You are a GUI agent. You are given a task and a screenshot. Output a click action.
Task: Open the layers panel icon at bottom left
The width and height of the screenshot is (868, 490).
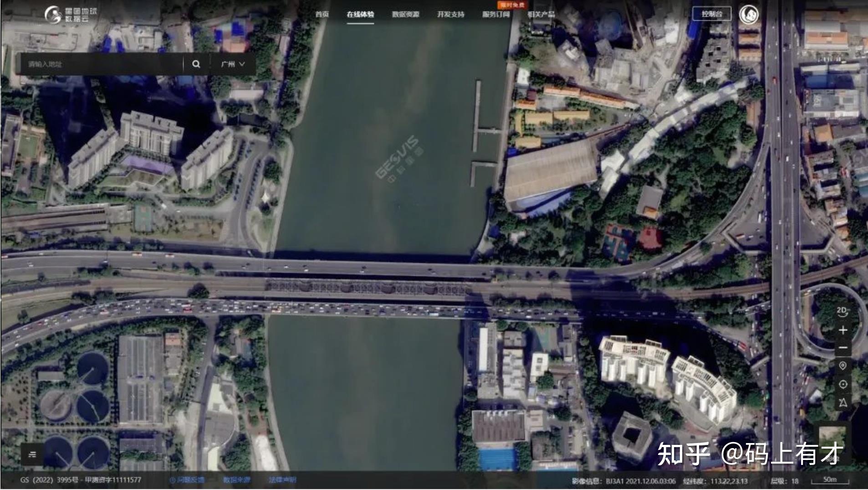pyautogui.click(x=32, y=454)
